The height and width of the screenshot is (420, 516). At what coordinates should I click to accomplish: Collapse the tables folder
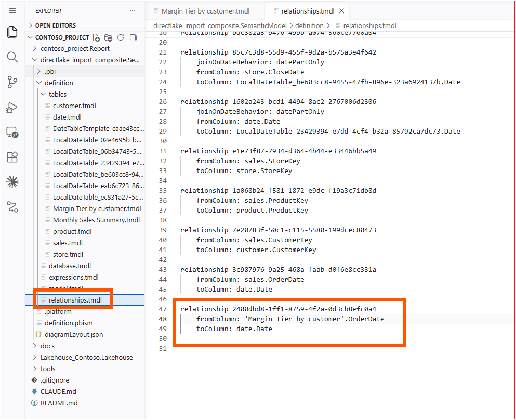(x=58, y=95)
